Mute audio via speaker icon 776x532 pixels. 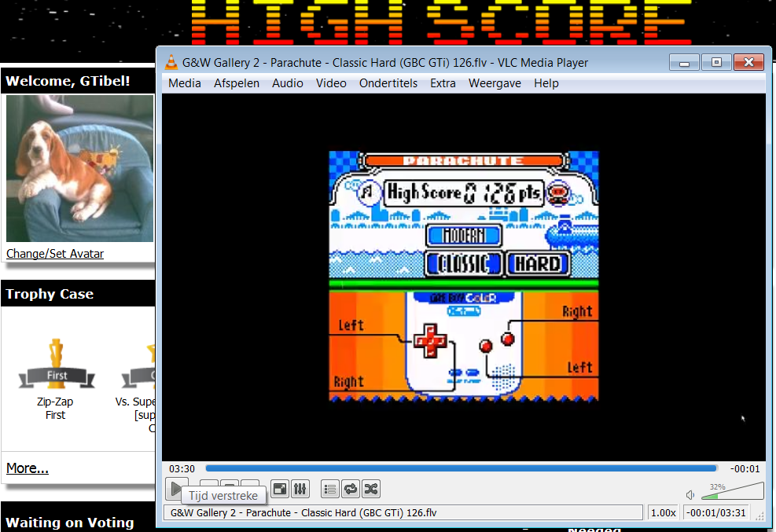[x=690, y=495]
